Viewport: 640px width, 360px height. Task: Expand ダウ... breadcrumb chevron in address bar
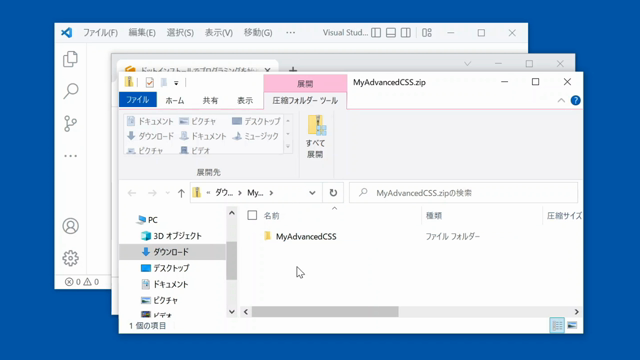coord(240,193)
